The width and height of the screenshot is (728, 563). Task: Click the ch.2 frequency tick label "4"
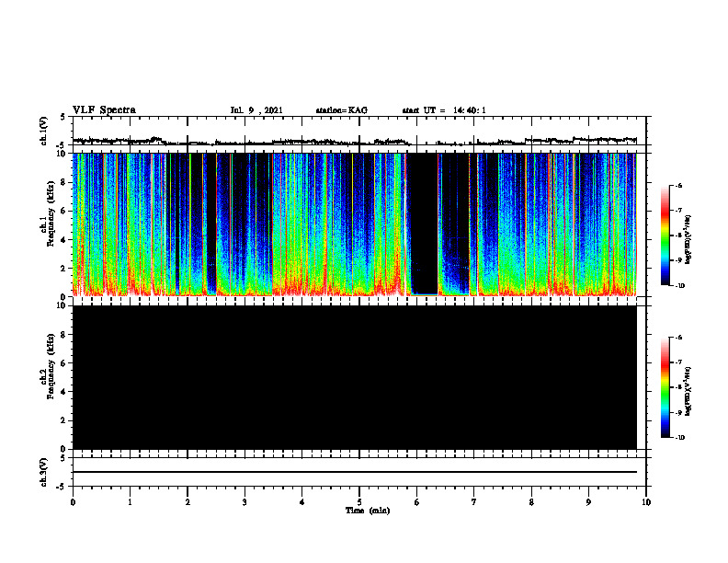64,392
